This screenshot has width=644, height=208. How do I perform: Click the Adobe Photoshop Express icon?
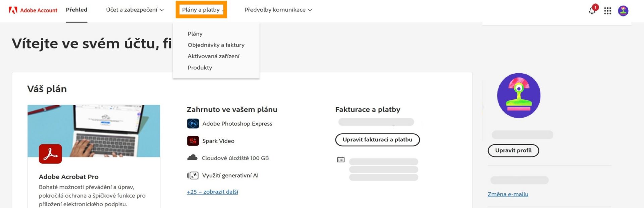click(x=193, y=124)
